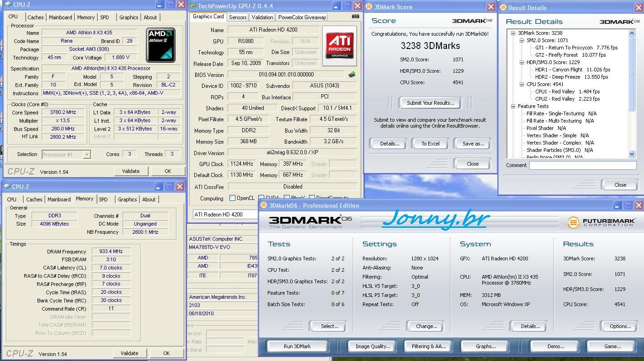Image resolution: width=644 pixels, height=361 pixels.
Task: Open About tab in top CPU-Z window
Action: [150, 17]
